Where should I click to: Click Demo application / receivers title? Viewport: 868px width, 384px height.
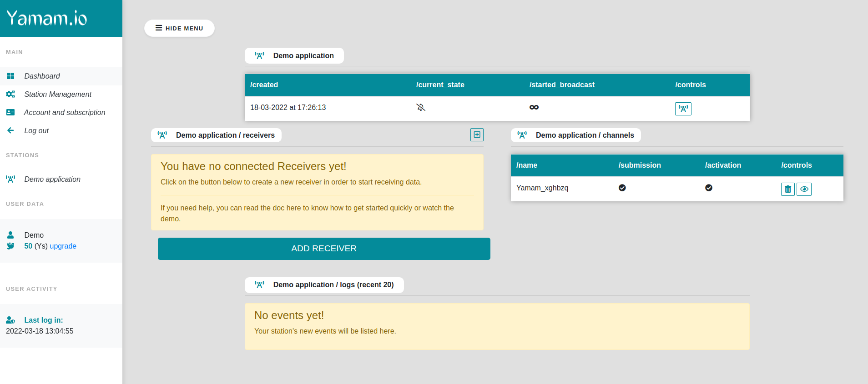click(225, 135)
